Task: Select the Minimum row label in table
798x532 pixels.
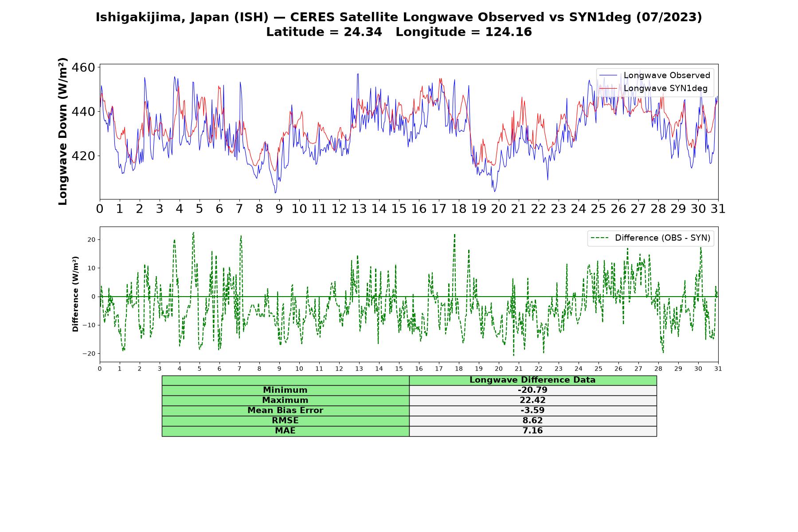Action: (x=286, y=390)
